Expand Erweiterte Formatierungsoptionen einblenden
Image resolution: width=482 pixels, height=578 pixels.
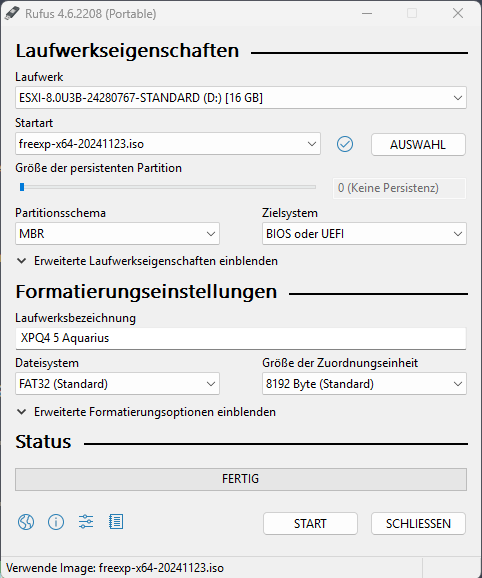click(146, 412)
